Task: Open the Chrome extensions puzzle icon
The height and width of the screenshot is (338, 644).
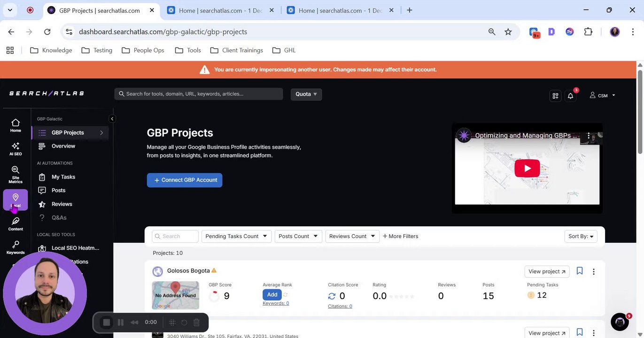Action: pyautogui.click(x=588, y=31)
